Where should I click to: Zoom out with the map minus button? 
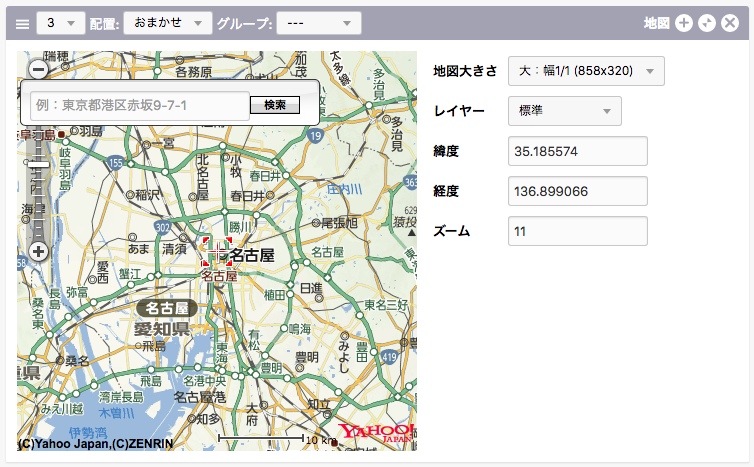point(38,69)
